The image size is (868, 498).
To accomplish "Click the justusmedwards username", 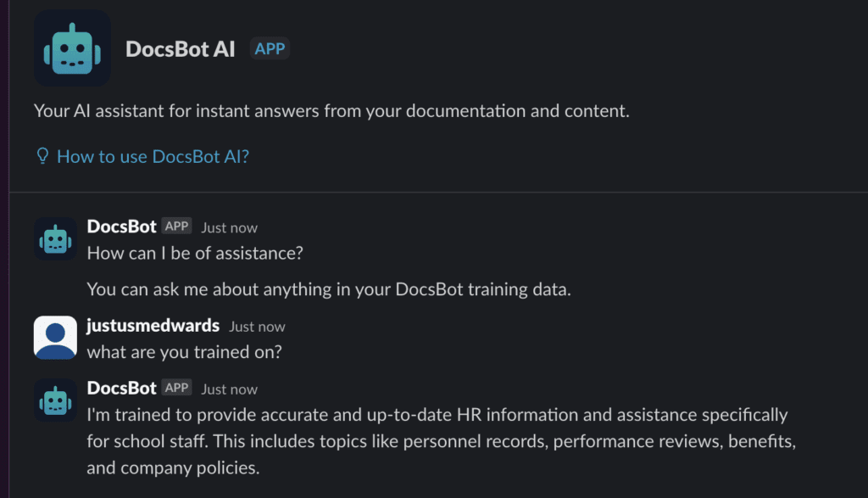I will coord(153,326).
